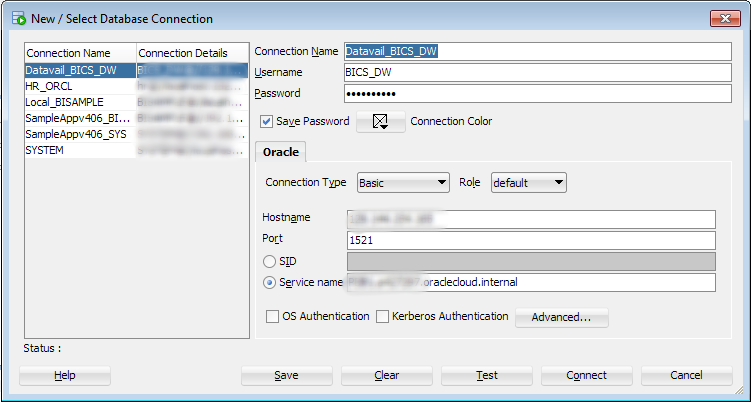
Task: Click the Hostname input field
Action: pyautogui.click(x=531, y=219)
